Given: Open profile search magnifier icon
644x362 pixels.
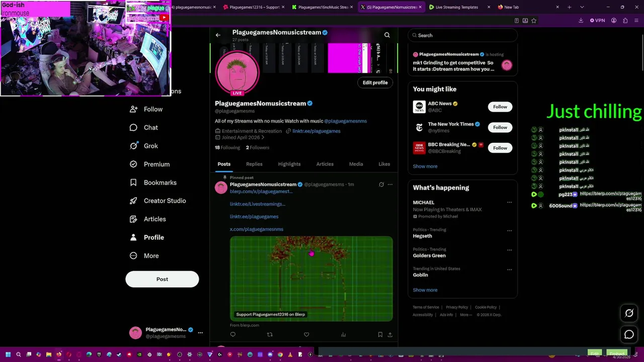Looking at the screenshot, I should click(x=387, y=35).
